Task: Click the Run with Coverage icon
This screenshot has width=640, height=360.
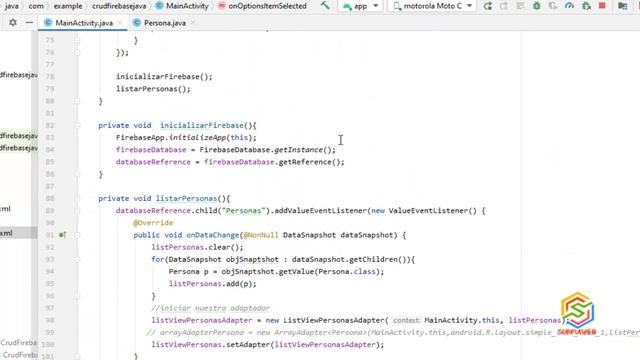Action: click(553, 6)
